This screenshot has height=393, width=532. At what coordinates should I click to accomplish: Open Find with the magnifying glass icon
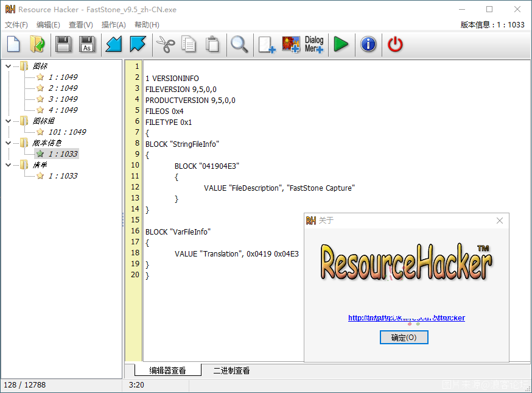coord(239,44)
